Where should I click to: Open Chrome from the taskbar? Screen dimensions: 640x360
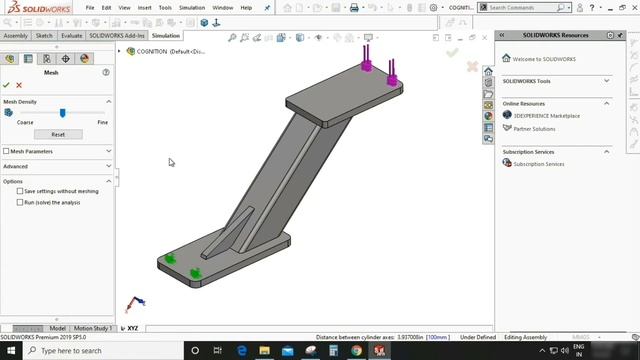click(x=356, y=351)
